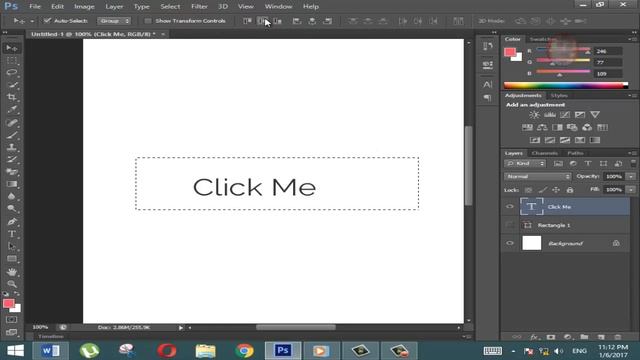Toggle lock all

570,190
